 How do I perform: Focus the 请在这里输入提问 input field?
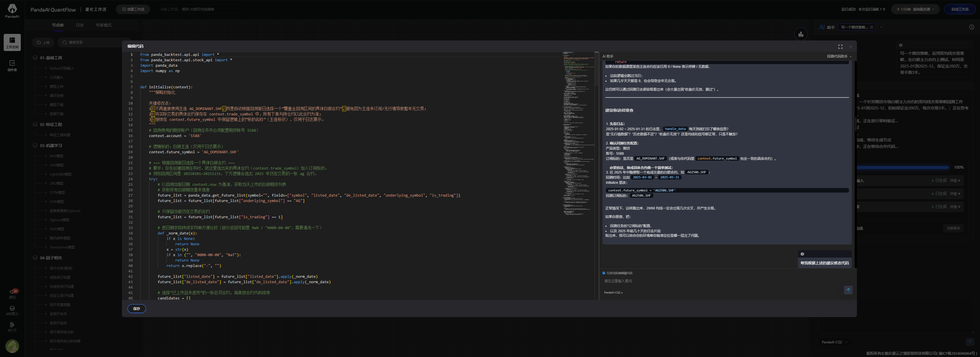[x=723, y=281]
